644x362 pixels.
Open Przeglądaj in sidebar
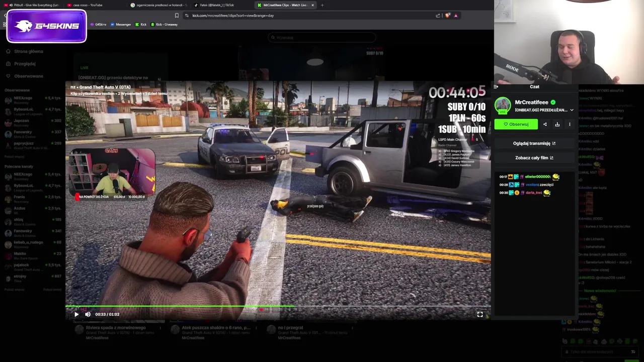tap(25, 64)
